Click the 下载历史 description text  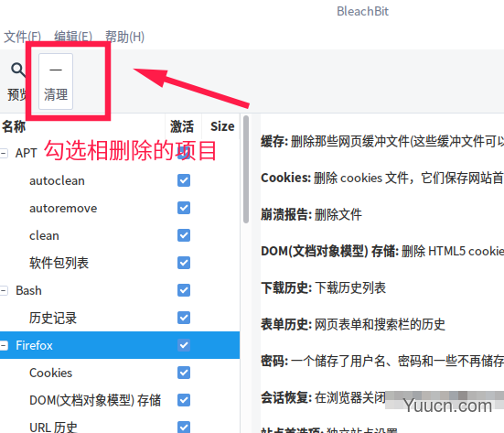tap(323, 288)
